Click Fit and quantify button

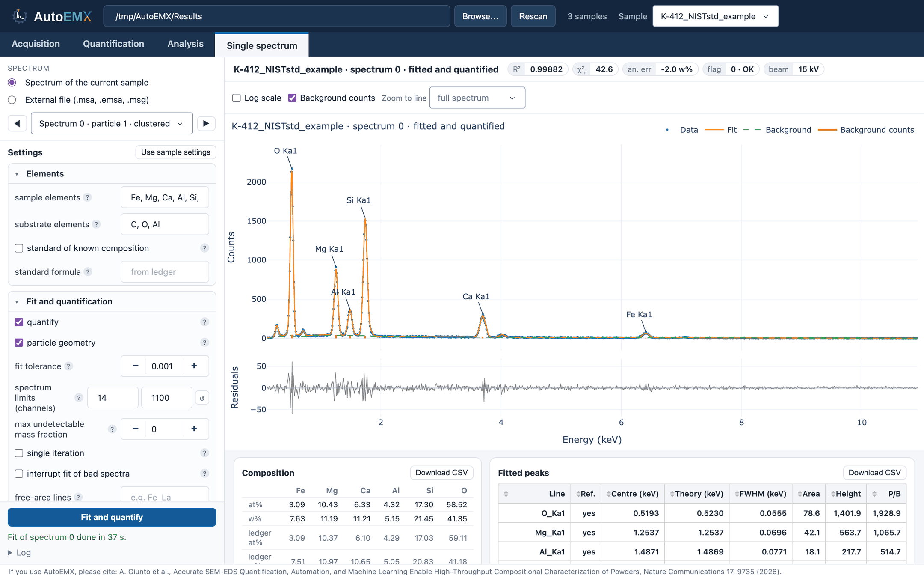tap(112, 517)
